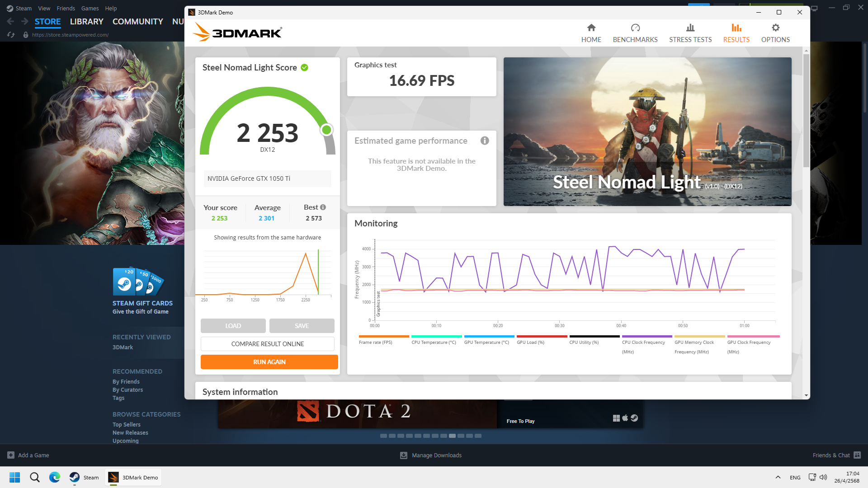Open volume control in system tray
This screenshot has height=488, width=868.
pyautogui.click(x=823, y=477)
